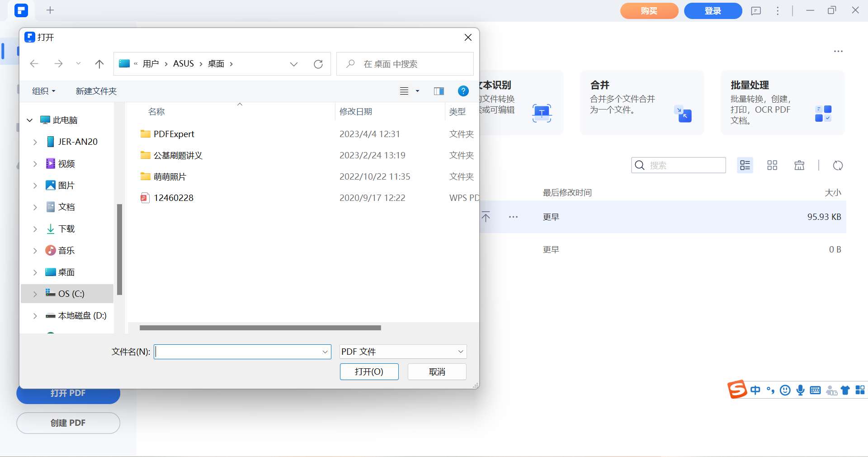Open the dialog help question mark icon

pyautogui.click(x=463, y=91)
